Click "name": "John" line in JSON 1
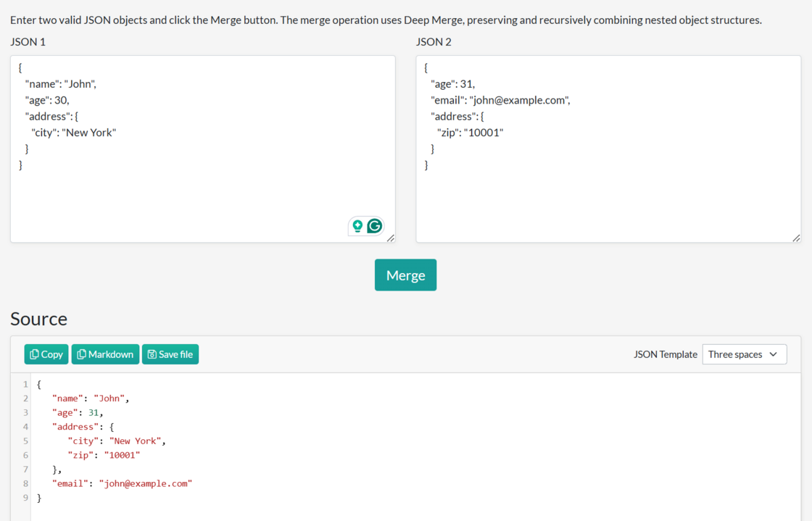 [61, 84]
